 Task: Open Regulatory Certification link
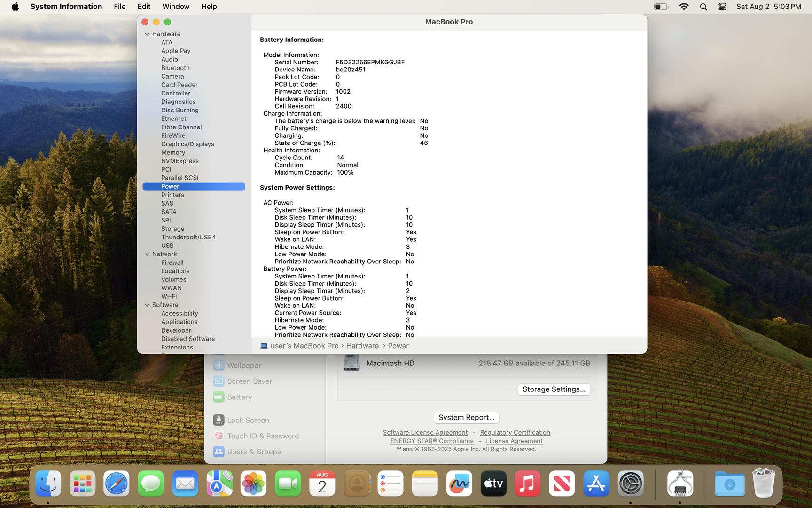[515, 432]
